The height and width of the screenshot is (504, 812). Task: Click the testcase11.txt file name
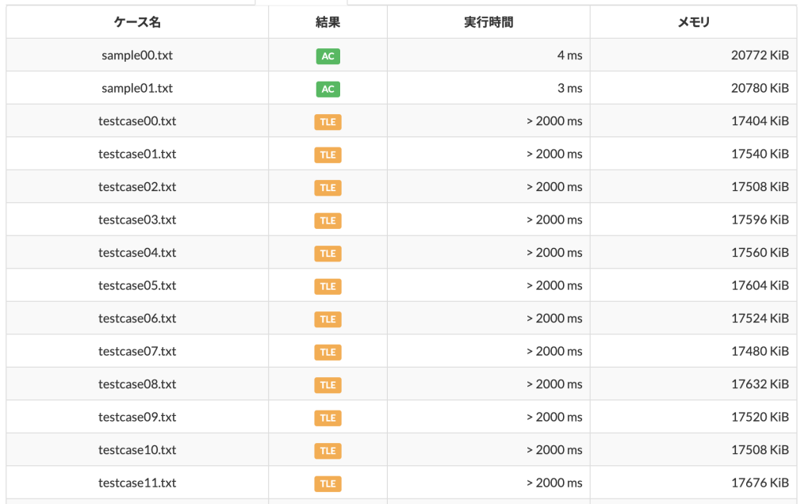[x=136, y=483]
